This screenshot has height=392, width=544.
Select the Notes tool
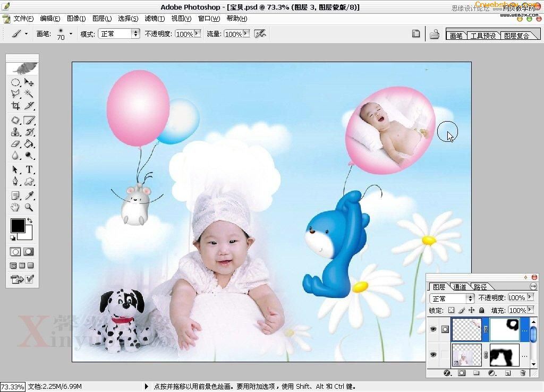click(x=15, y=195)
